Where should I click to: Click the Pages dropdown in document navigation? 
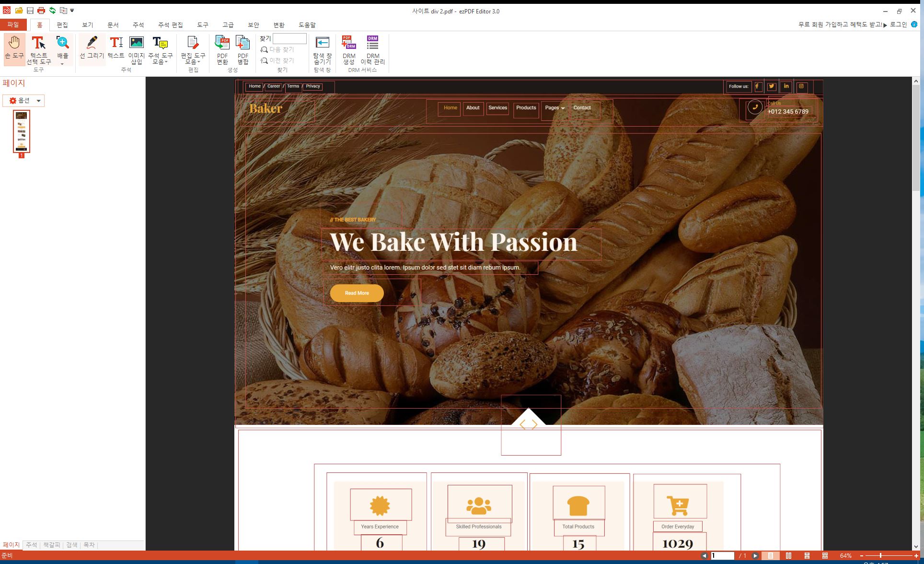(x=554, y=108)
